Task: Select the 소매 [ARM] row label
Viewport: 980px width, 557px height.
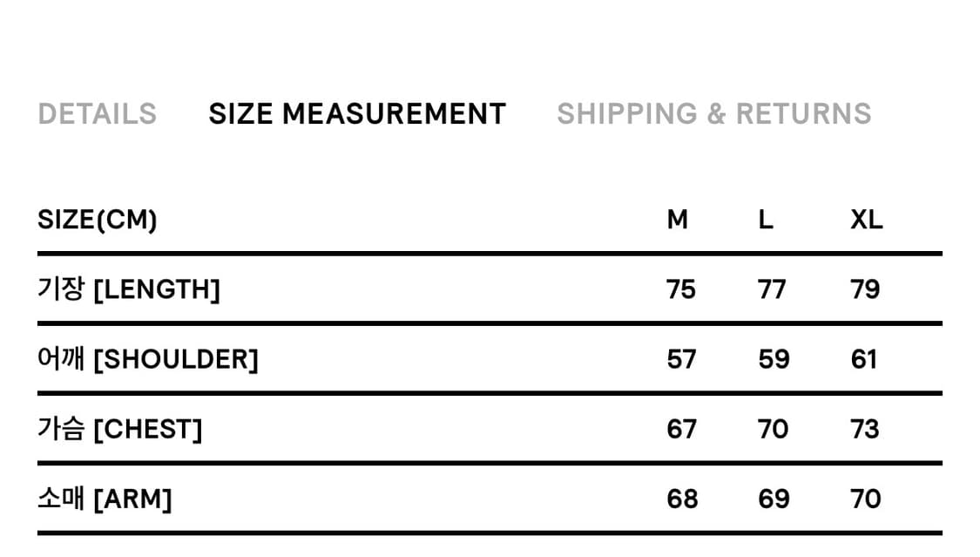Action: point(105,499)
